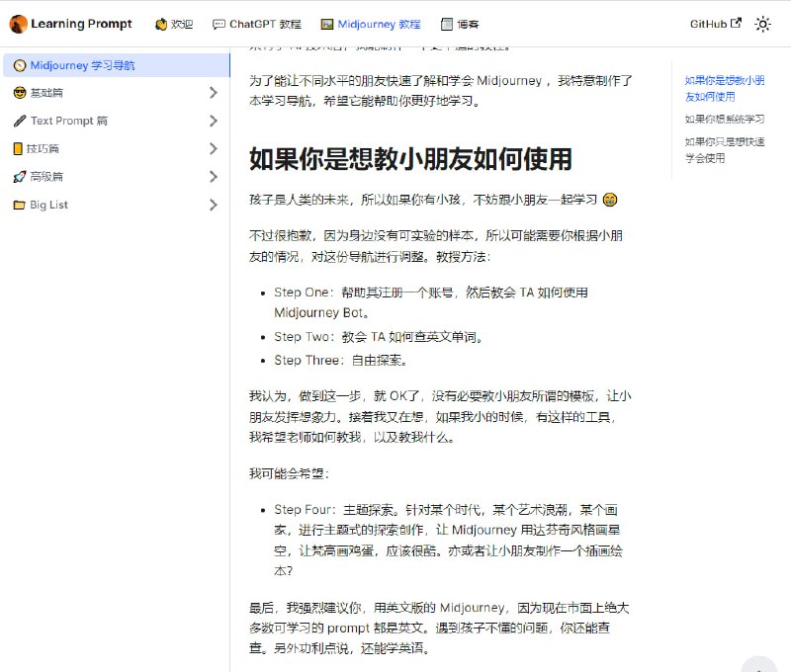Toggle dark mode with the sun icon

[x=762, y=24]
